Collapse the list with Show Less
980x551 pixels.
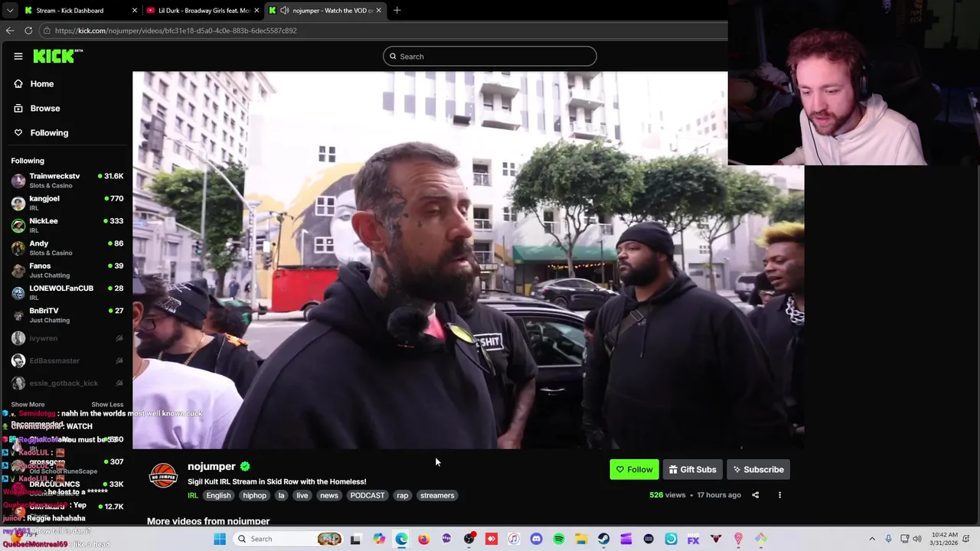click(x=107, y=404)
